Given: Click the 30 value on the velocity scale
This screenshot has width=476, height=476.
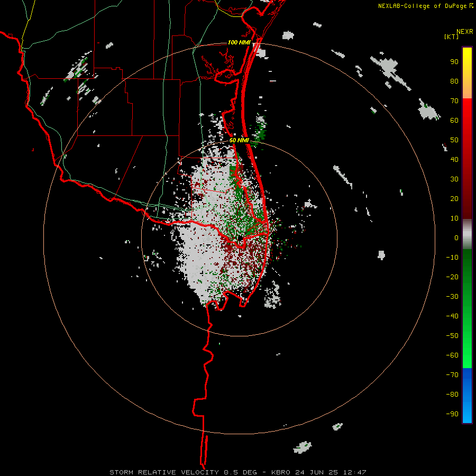Looking at the screenshot, I should point(454,179).
